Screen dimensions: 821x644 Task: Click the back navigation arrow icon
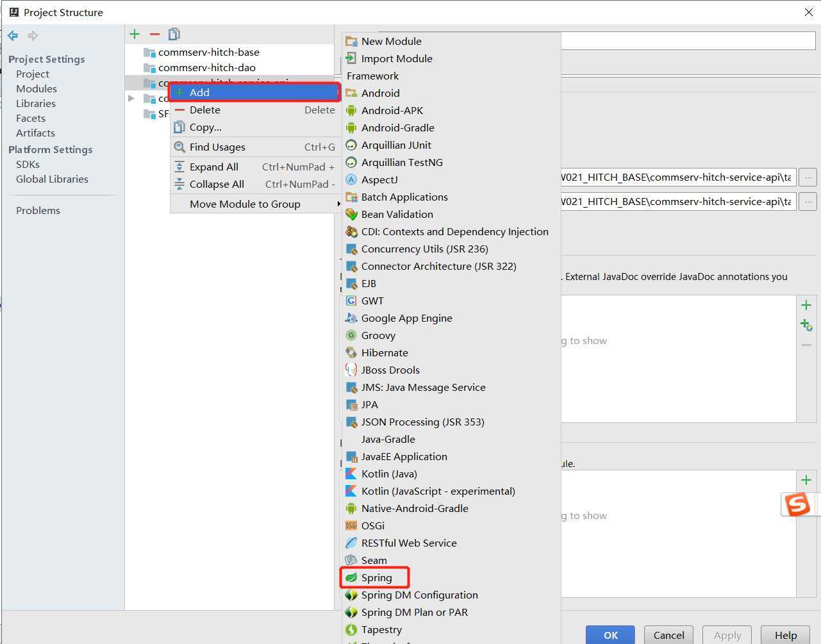pos(13,36)
